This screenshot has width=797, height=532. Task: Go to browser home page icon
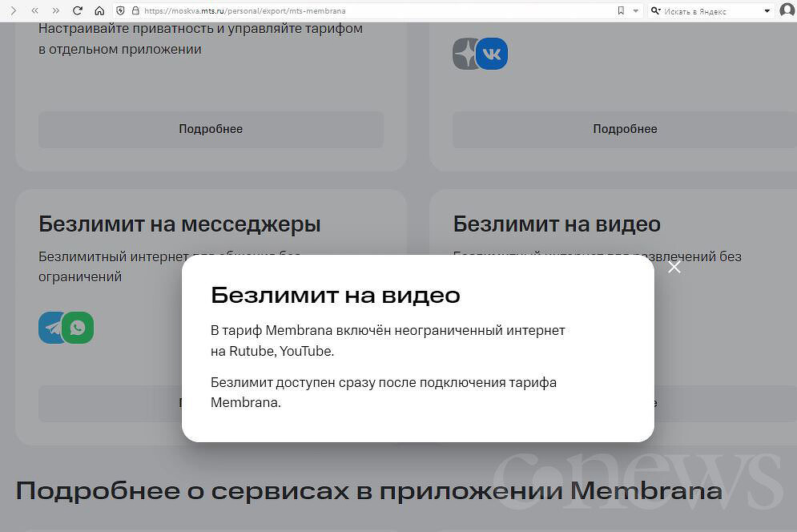99,10
